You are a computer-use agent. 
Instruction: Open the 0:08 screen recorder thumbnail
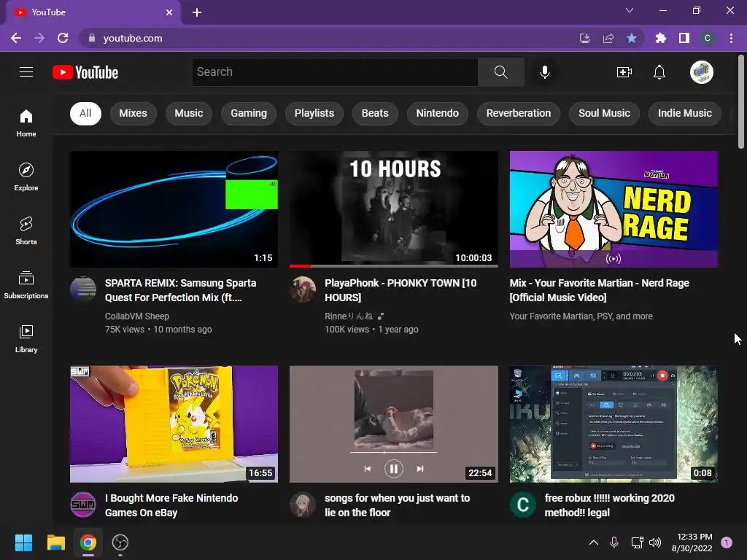tap(614, 424)
